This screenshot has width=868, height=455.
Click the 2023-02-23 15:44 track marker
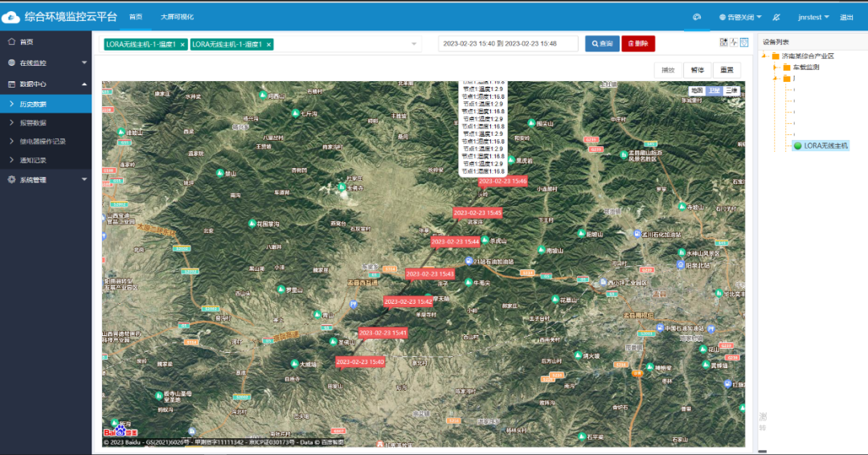tap(455, 242)
